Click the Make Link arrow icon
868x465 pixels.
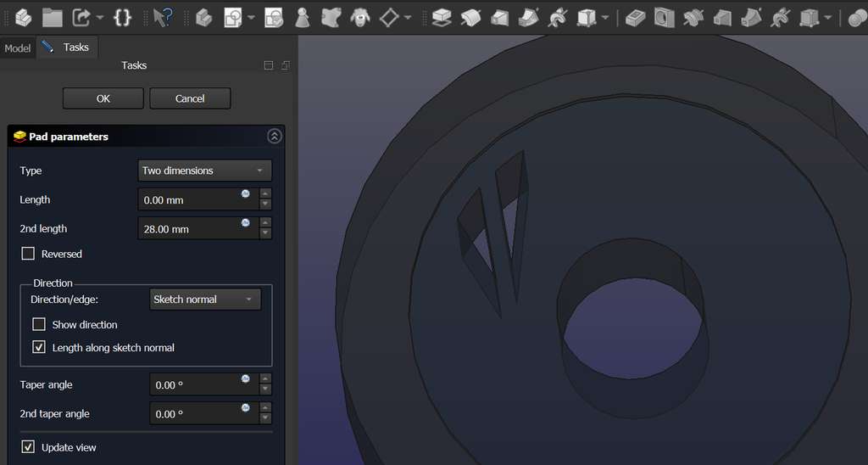click(81, 18)
